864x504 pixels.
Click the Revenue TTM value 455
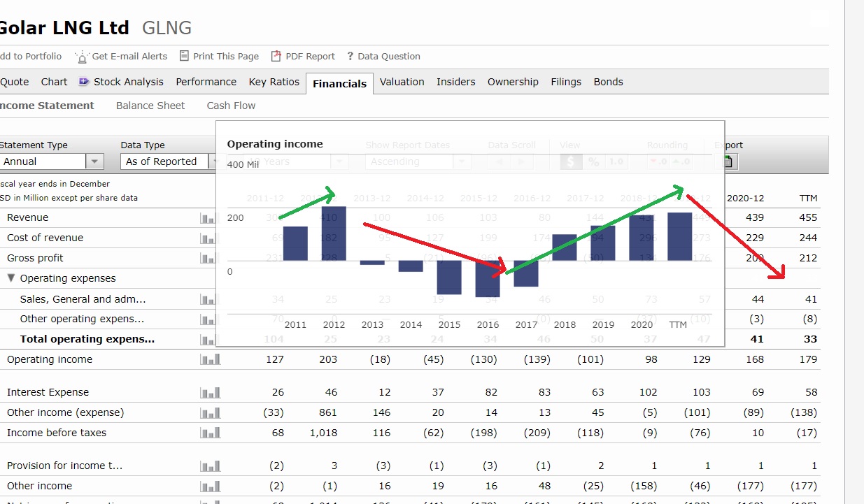(808, 217)
